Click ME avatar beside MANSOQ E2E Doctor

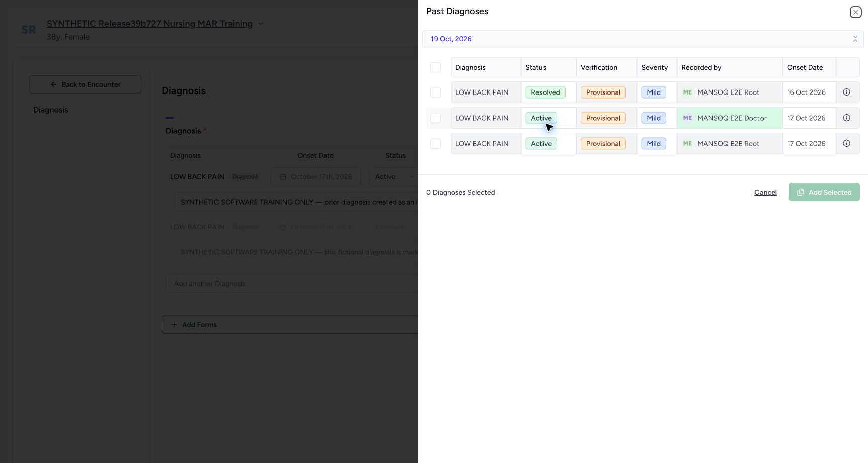(687, 118)
